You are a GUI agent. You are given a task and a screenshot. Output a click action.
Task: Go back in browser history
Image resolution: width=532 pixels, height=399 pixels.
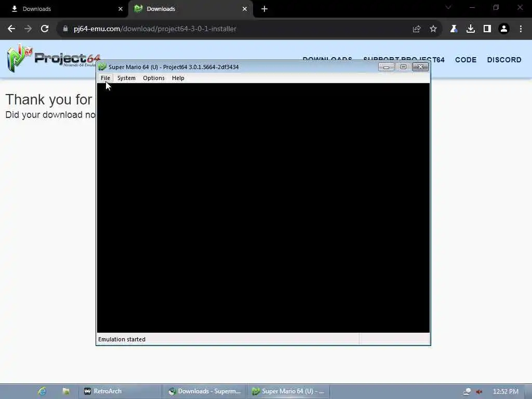pos(11,29)
